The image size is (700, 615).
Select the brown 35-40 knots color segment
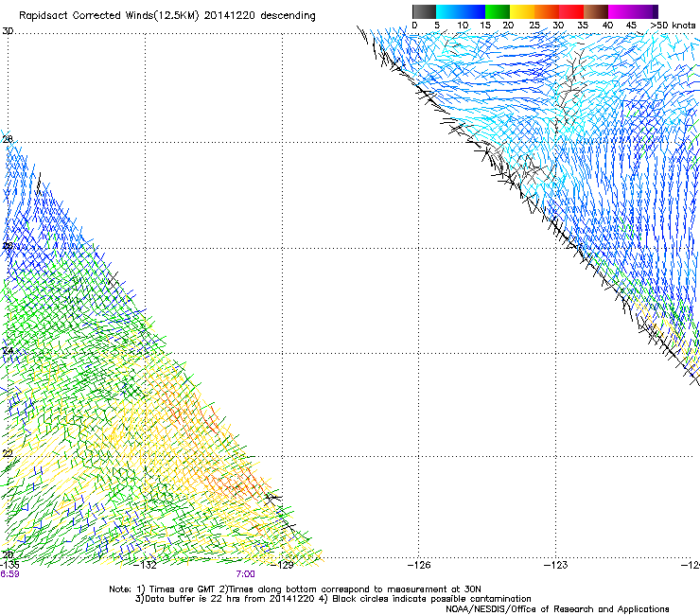(596, 11)
